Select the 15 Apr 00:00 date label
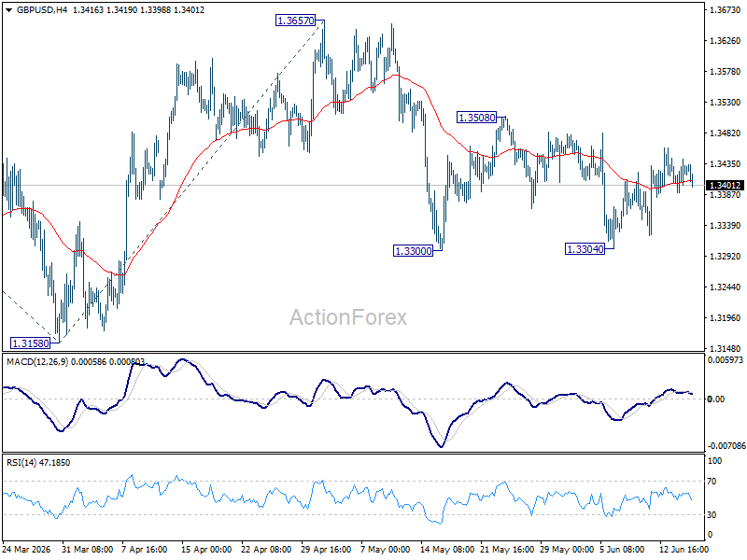 pyautogui.click(x=206, y=549)
